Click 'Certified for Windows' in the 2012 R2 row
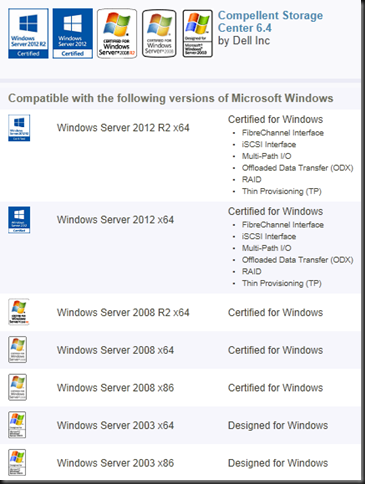This screenshot has height=484, width=365. point(275,119)
